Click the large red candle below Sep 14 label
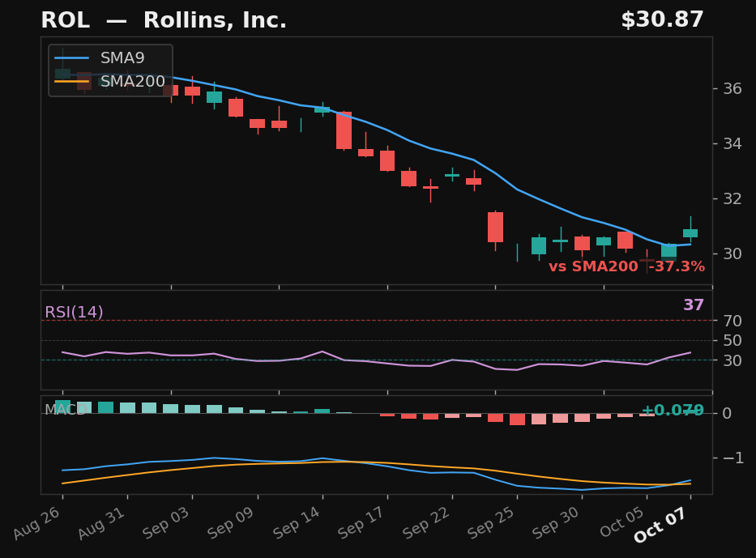Image resolution: width=756 pixels, height=558 pixels. [x=344, y=130]
